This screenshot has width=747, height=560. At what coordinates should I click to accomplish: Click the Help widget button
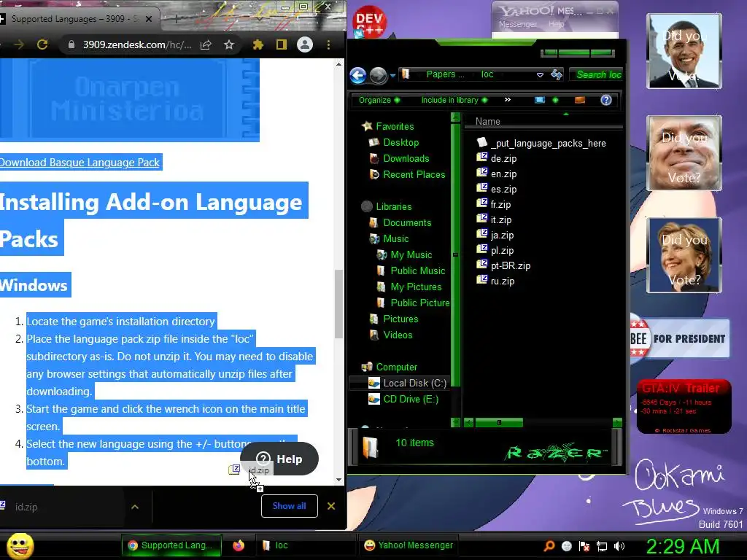(279, 459)
